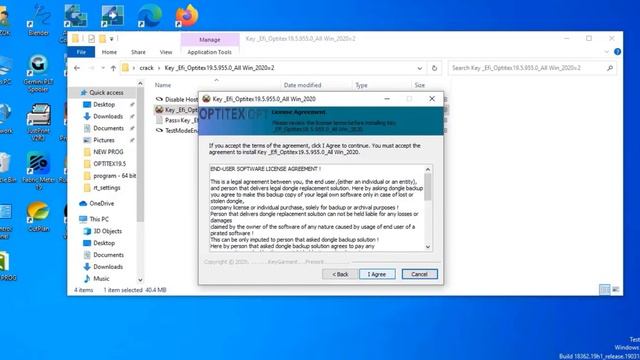
Task: Open the Manage contextual tab
Action: click(x=210, y=40)
